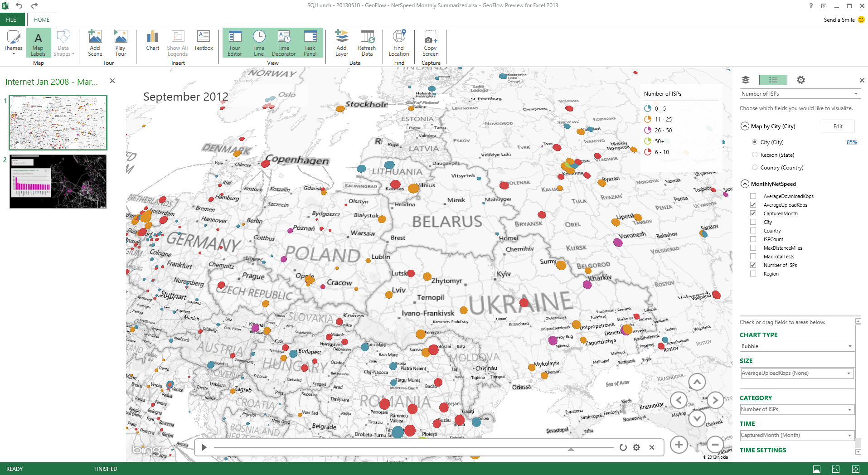Image resolution: width=868 pixels, height=475 pixels.
Task: Open the Data Shapes menu
Action: [63, 43]
